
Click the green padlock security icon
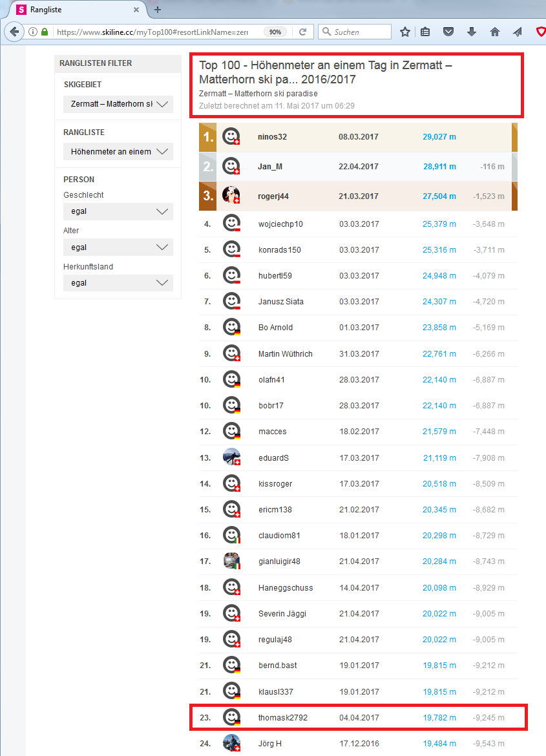(45, 32)
